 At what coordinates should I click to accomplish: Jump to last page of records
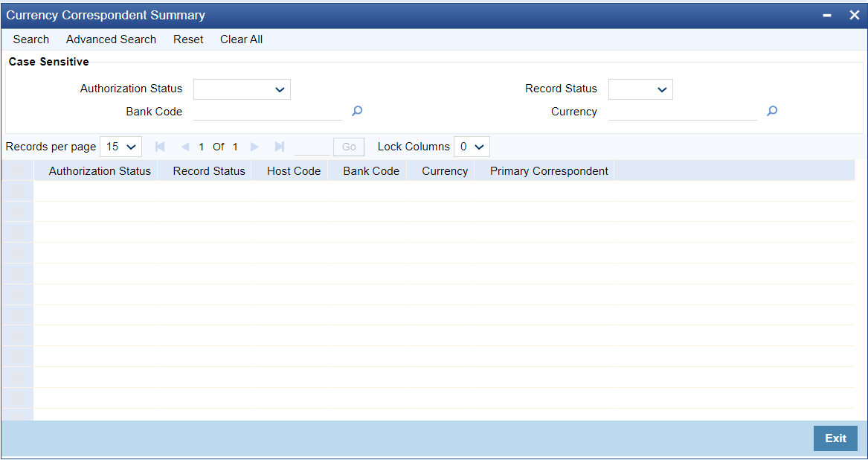pos(280,147)
